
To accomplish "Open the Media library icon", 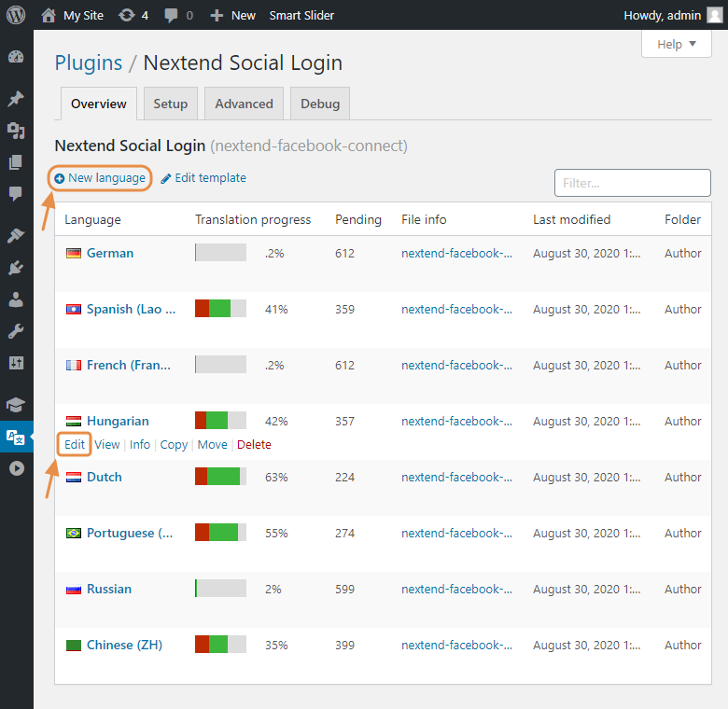I will tap(16, 131).
